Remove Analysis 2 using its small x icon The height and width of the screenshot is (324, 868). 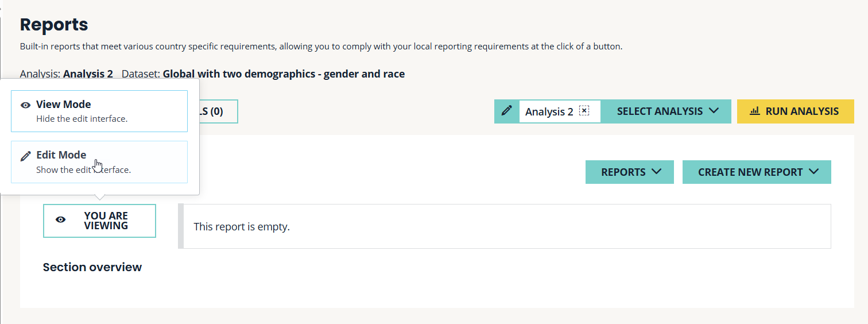pos(584,110)
